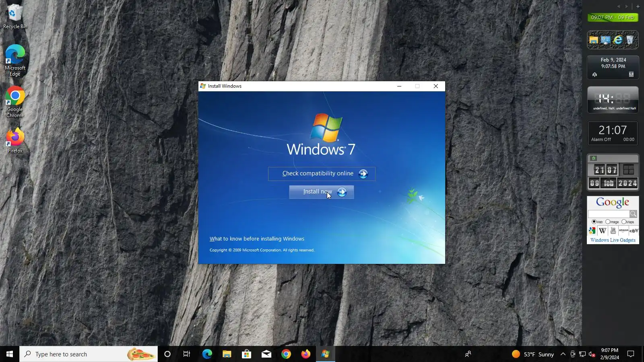Switch to the eBay tab in search gadget
This screenshot has width=644, height=362.
[634, 230]
